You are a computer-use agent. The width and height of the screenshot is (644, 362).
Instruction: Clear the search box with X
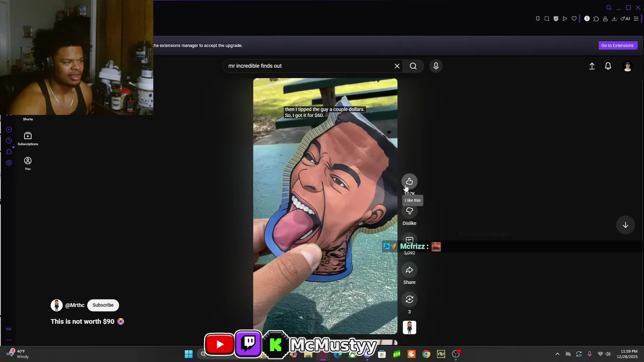[x=397, y=66]
